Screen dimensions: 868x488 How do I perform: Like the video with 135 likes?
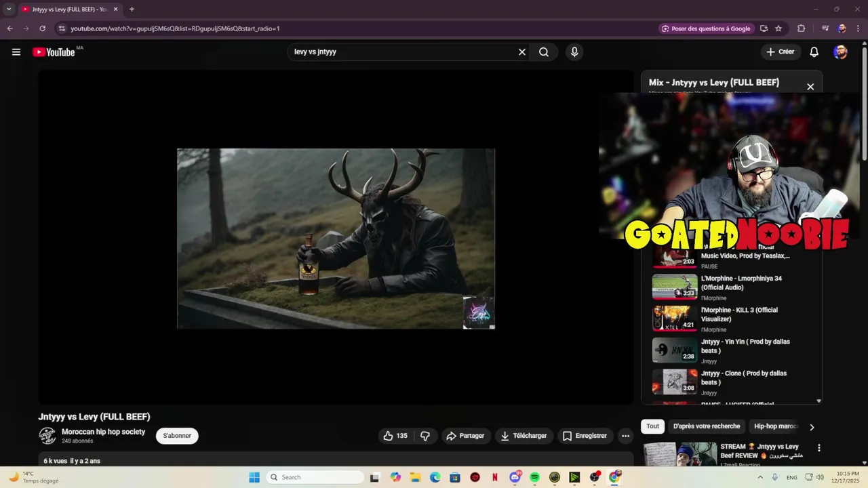[395, 436]
